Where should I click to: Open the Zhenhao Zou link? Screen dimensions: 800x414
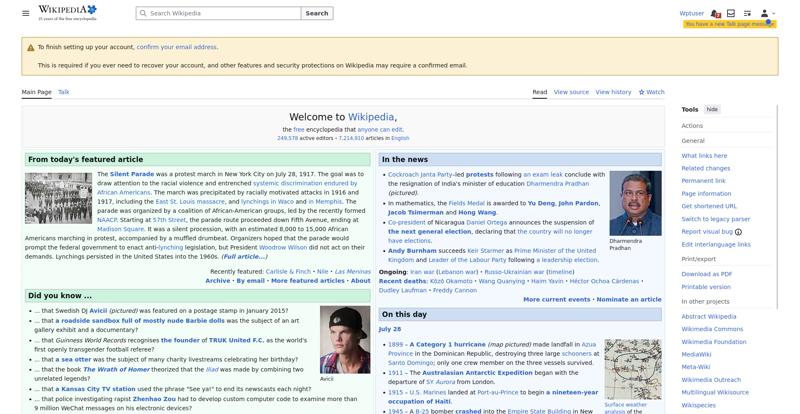[154, 399]
